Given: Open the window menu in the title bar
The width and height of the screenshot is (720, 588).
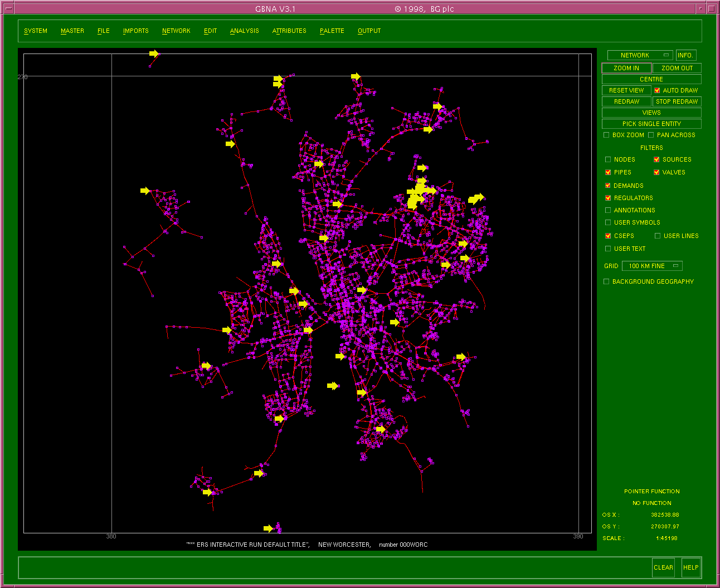Looking at the screenshot, I should (8, 9).
